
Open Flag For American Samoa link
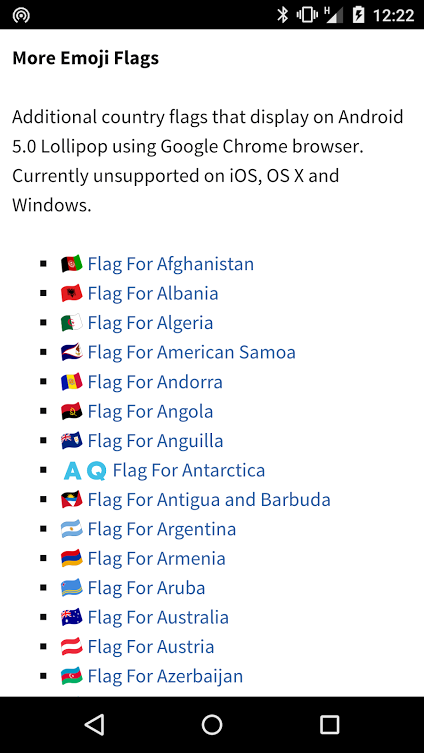tap(192, 352)
